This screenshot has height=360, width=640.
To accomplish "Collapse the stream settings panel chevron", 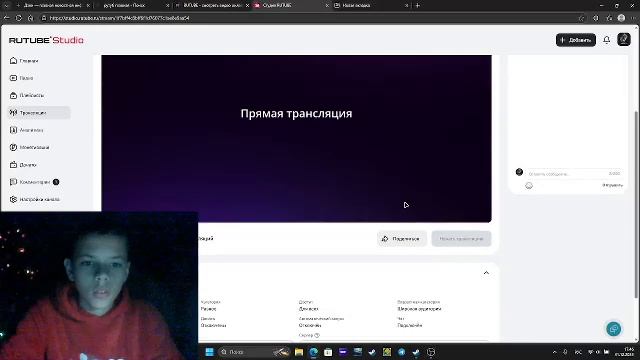I will click(x=486, y=273).
